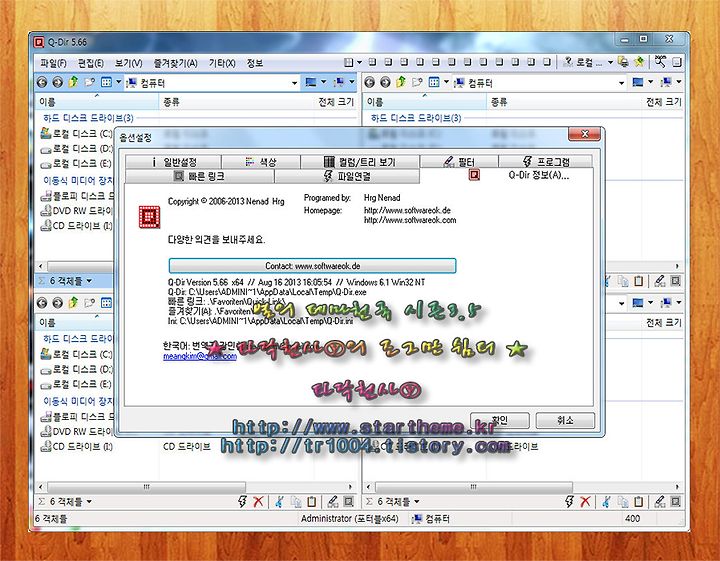Screen dimensions: 720x561
Task: Click lightning icon in bottom-left pane toolbar
Action: click(x=242, y=501)
